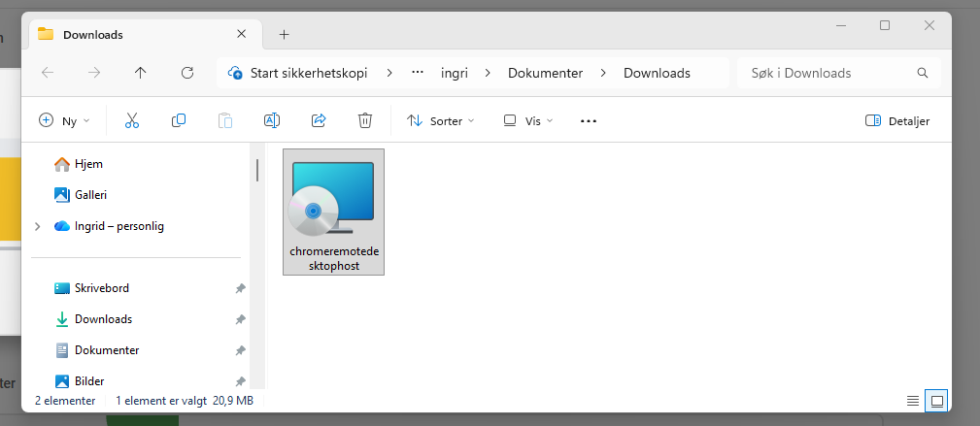Click the Delete trash can icon
Screen dimensions: 980x426
point(365,120)
